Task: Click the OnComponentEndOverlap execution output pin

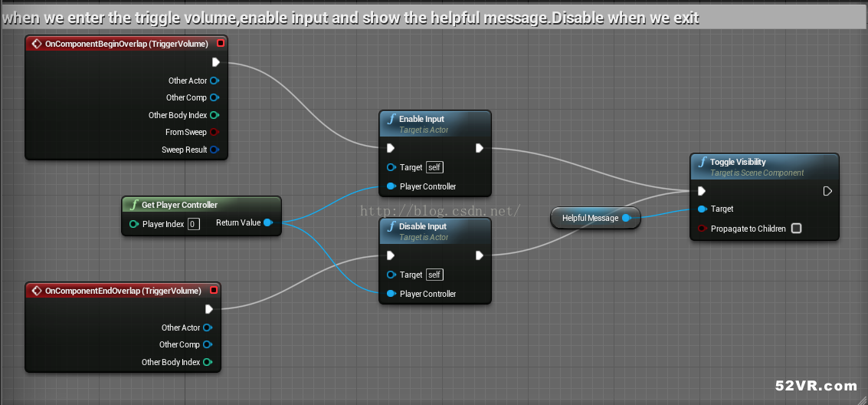Action: [209, 309]
